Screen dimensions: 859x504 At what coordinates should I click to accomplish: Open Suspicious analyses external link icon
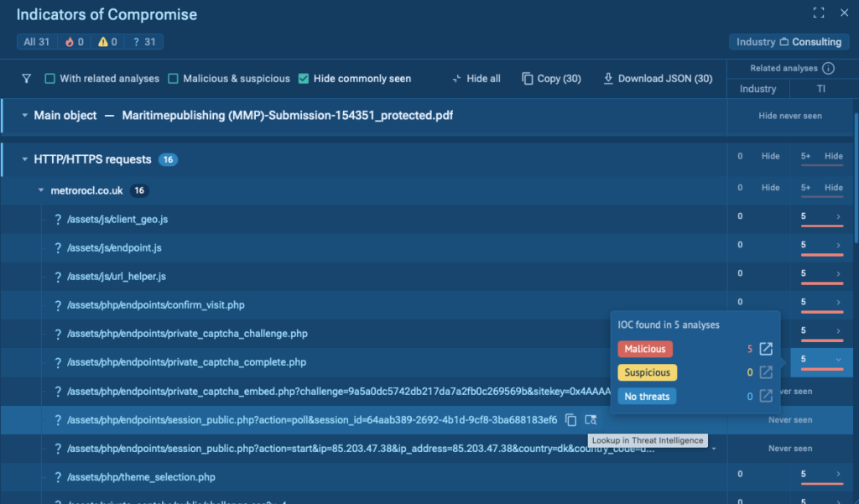pos(766,372)
